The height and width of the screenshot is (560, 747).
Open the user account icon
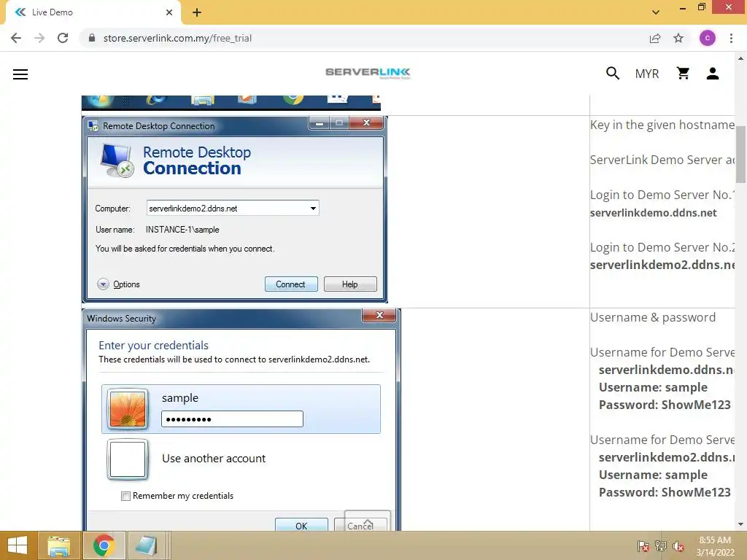(713, 74)
